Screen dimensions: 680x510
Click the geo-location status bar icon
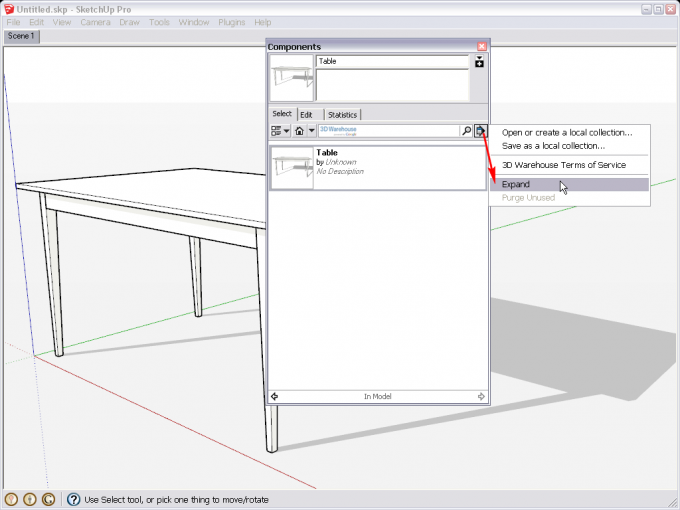pyautogui.click(x=11, y=500)
